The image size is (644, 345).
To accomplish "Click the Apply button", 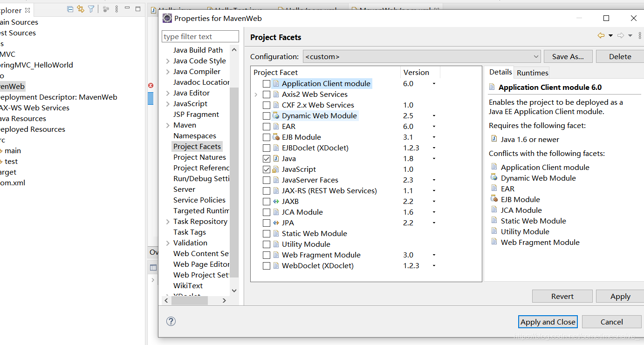I will (620, 296).
